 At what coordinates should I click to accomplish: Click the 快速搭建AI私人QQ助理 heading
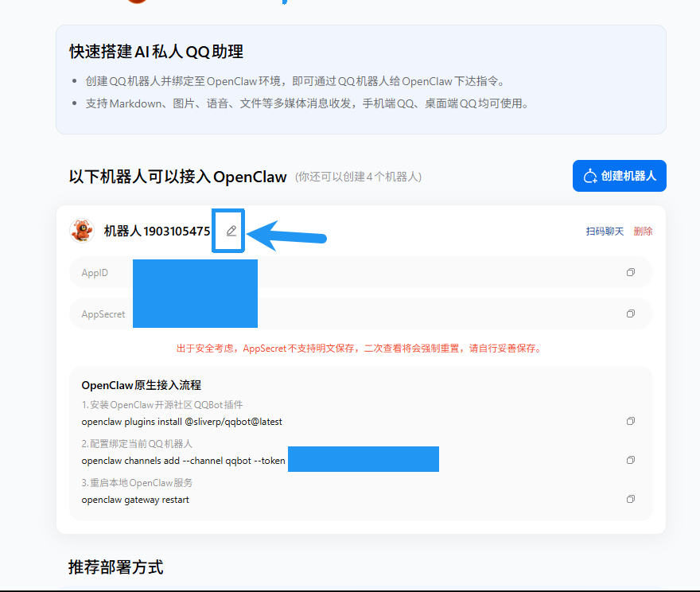[x=156, y=52]
